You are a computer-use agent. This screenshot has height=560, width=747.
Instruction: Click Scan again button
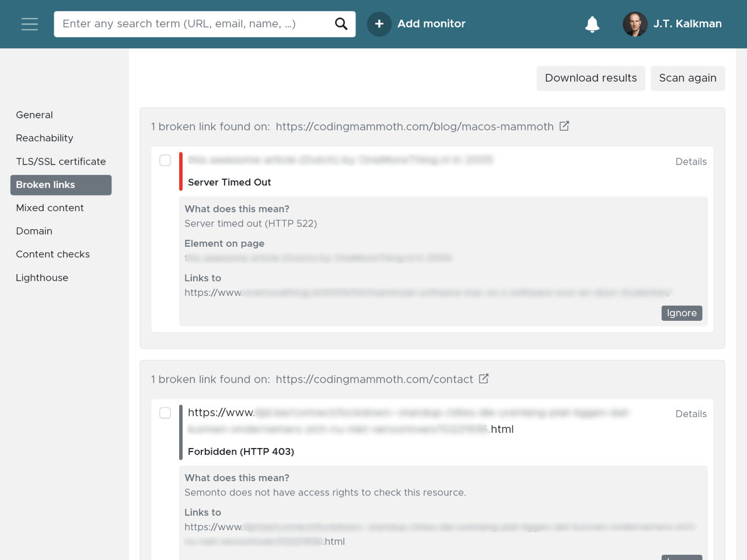coord(688,78)
